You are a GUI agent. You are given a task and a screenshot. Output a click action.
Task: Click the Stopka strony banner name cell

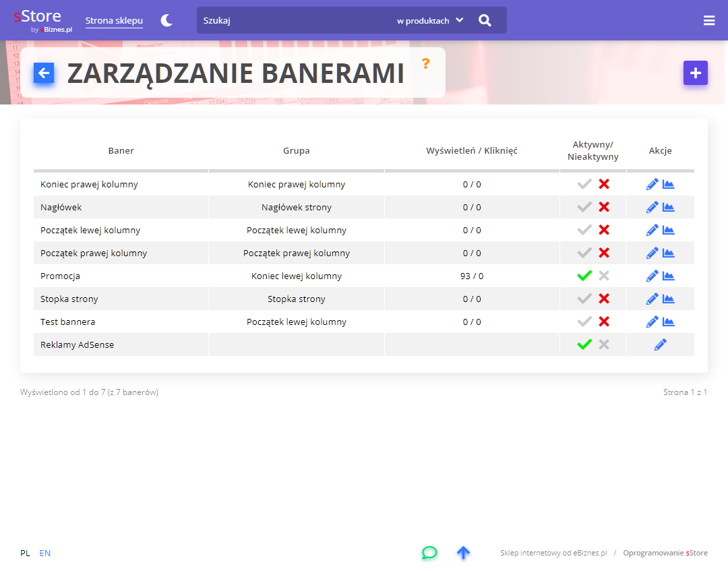pyautogui.click(x=69, y=299)
